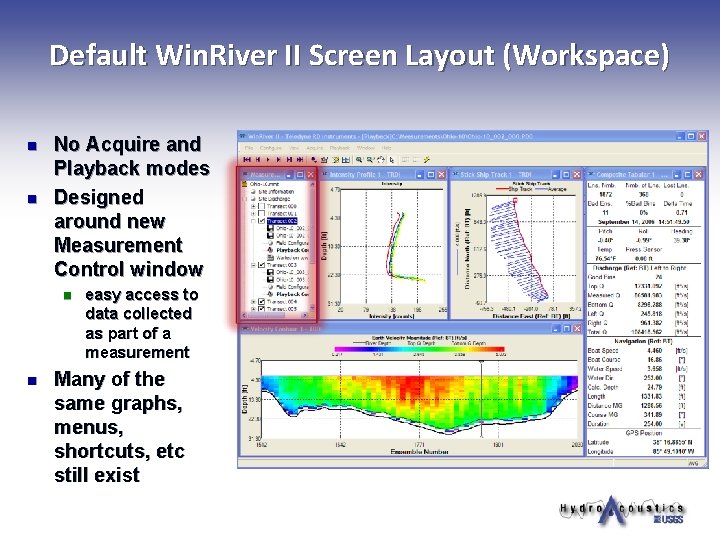Open the Configure menu
This screenshot has width=720, height=540.
coord(271,148)
